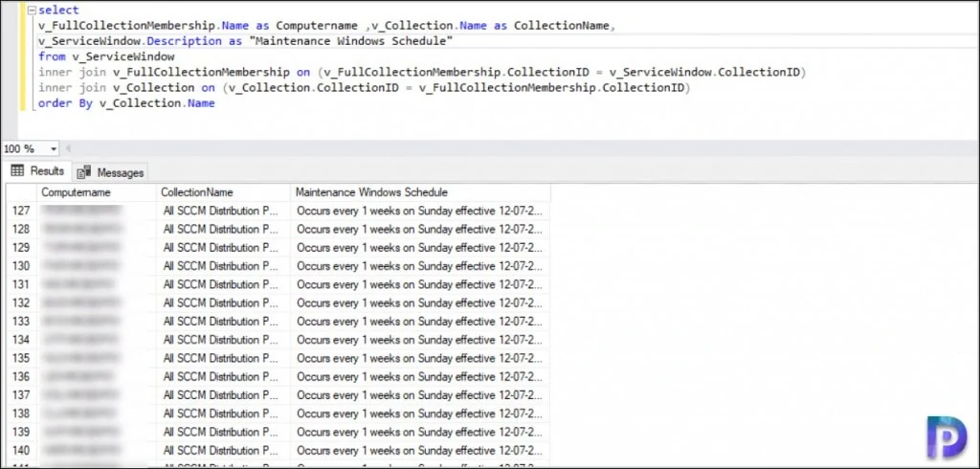Select row number 128 header
Image resolution: width=980 pixels, height=469 pixels.
pos(21,229)
